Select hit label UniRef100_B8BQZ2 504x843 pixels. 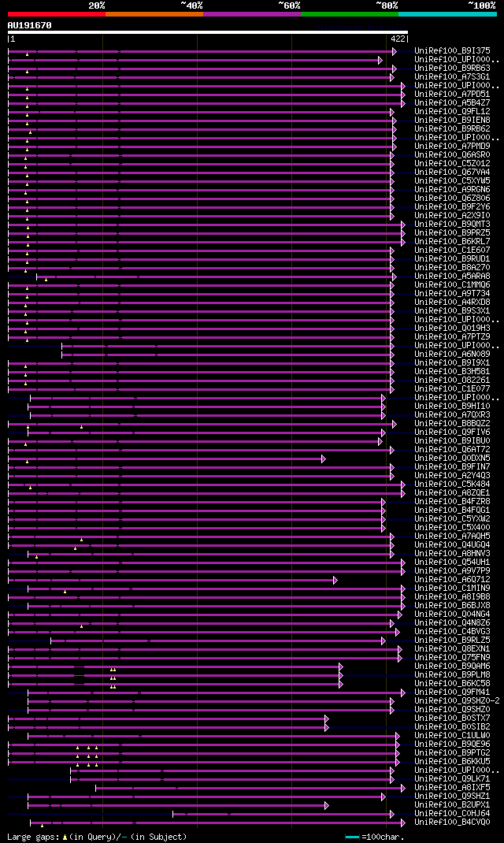pos(452,423)
